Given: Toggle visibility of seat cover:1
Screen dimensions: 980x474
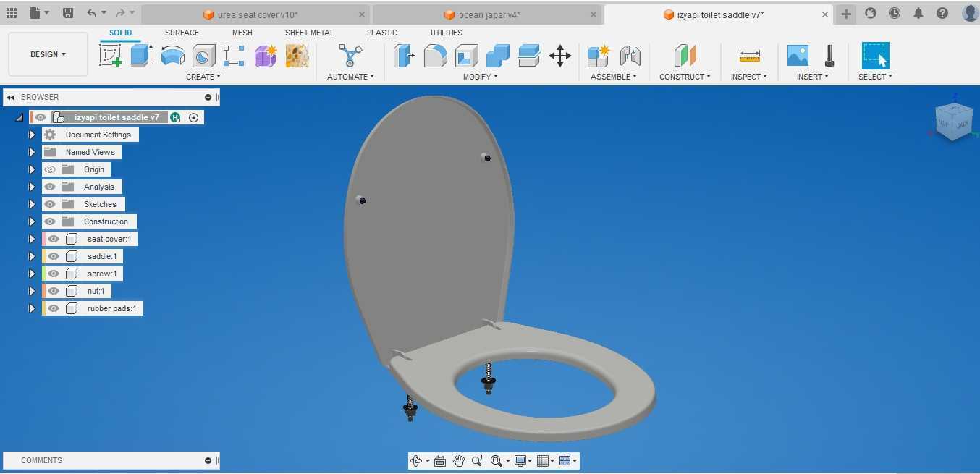Looking at the screenshot, I should click(x=54, y=239).
